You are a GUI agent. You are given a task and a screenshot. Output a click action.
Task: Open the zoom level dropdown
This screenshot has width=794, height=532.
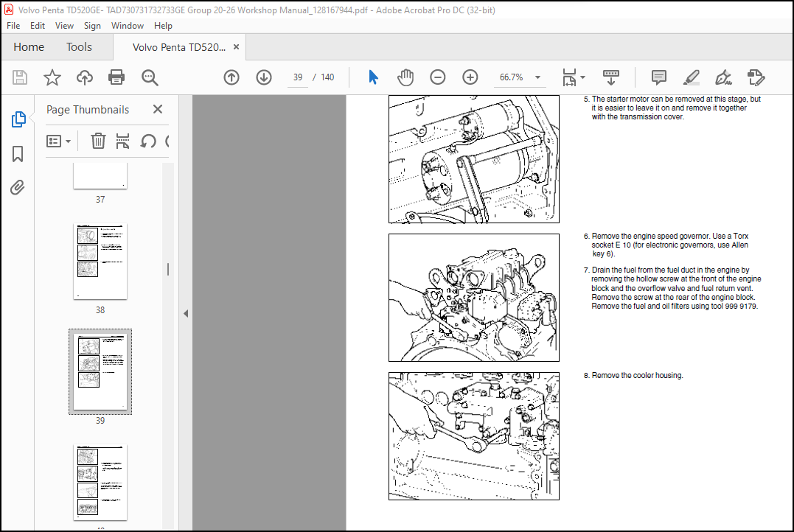(x=537, y=77)
